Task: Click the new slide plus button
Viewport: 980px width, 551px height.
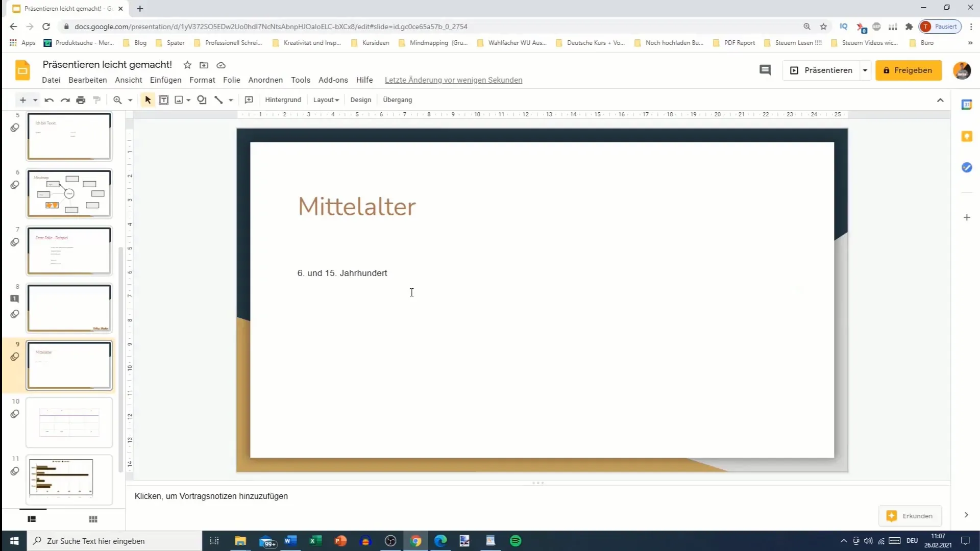Action: (22, 100)
